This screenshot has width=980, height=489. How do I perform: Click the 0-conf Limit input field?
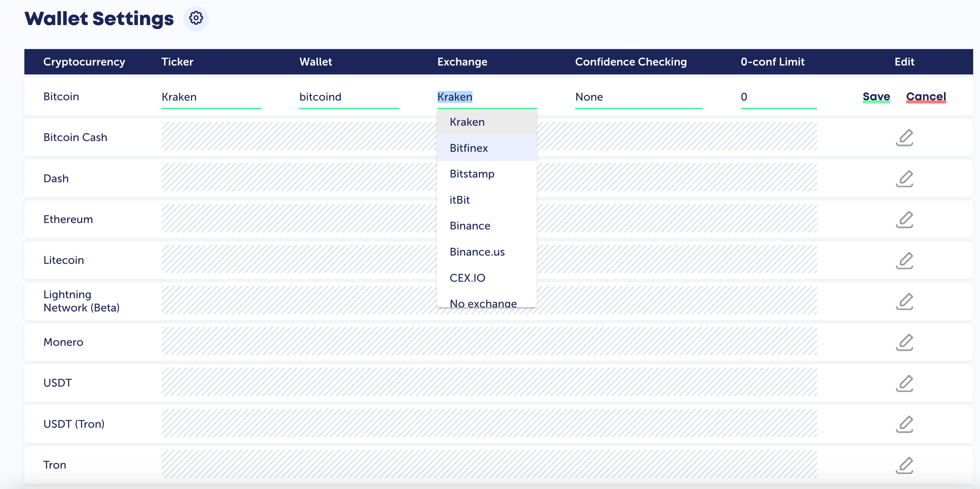pos(778,97)
